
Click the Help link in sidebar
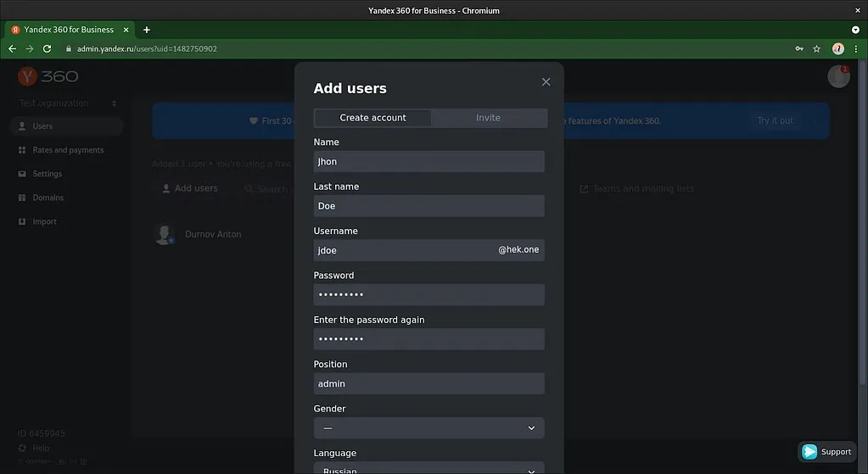point(41,448)
